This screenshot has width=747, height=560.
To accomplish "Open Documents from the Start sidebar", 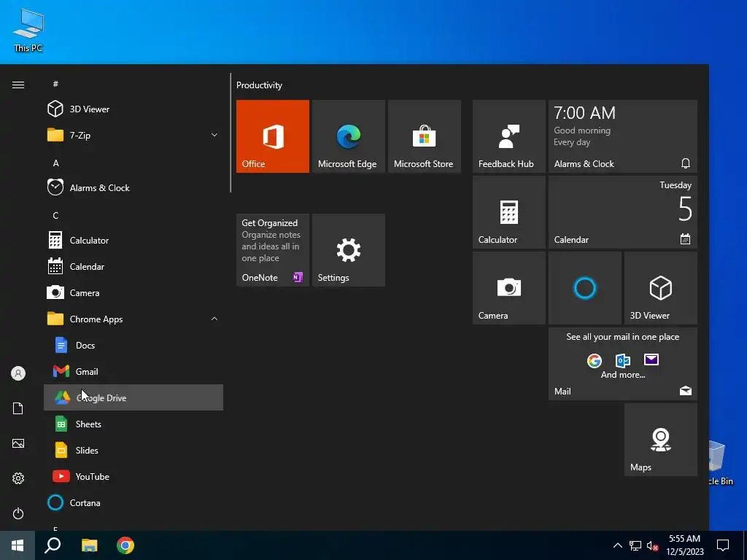I will point(18,408).
